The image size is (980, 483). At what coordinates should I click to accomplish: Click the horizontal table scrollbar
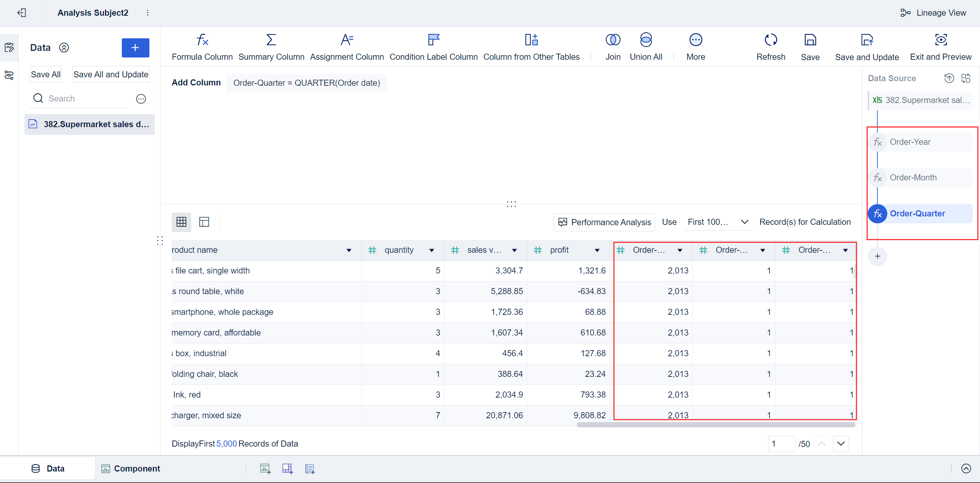[x=716, y=424]
